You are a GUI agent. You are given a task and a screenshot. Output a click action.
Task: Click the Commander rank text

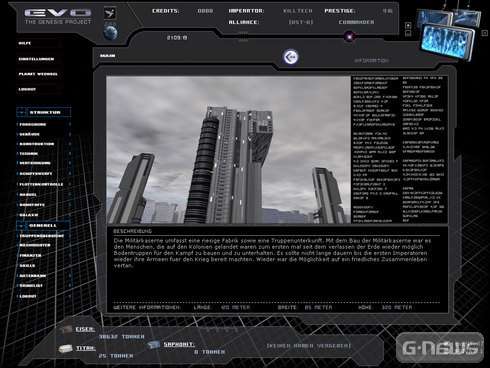tap(356, 22)
